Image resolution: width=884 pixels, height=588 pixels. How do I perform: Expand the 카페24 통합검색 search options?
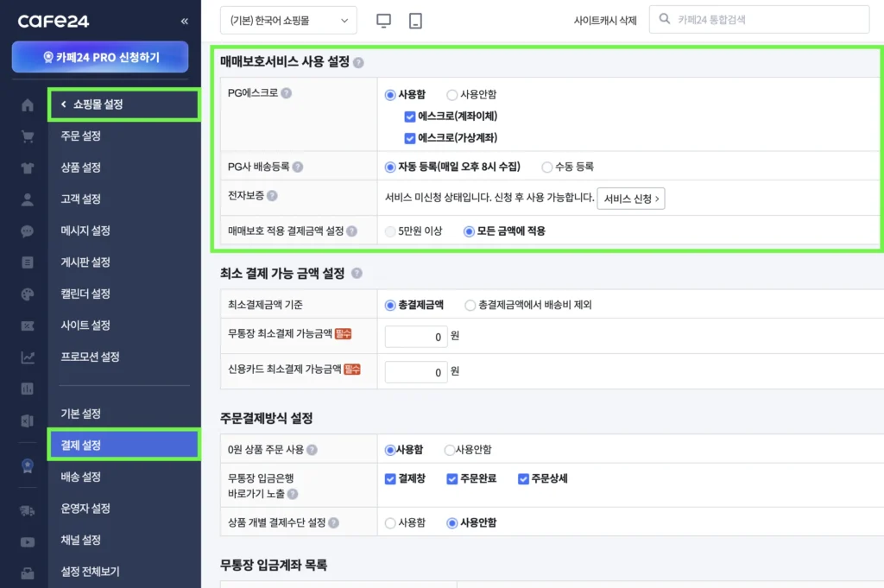[x=758, y=19]
